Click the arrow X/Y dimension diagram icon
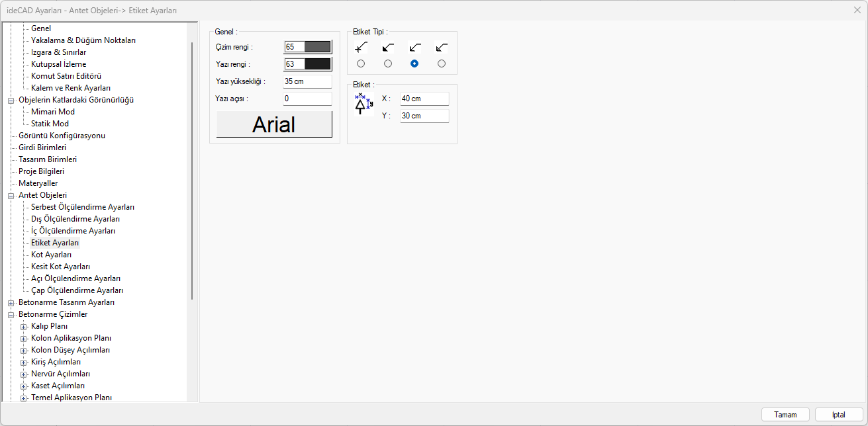This screenshot has height=426, width=868. point(363,105)
